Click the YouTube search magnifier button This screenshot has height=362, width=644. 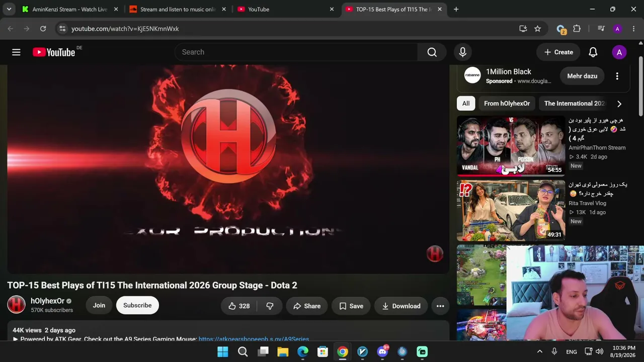point(432,52)
